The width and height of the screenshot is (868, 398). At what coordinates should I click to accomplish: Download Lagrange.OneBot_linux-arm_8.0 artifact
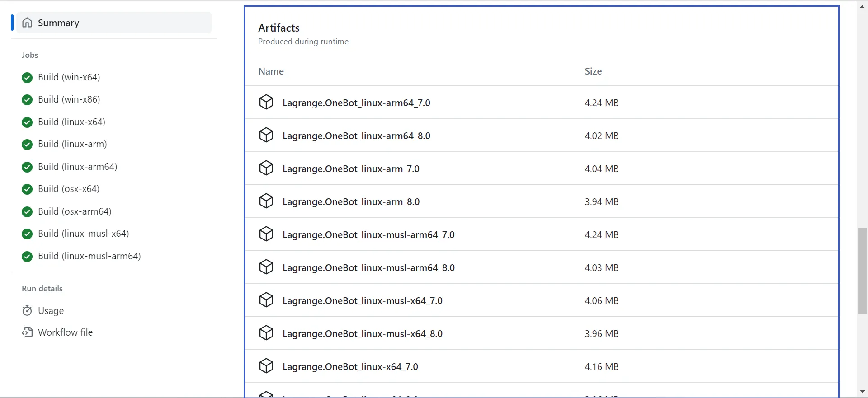tap(351, 202)
